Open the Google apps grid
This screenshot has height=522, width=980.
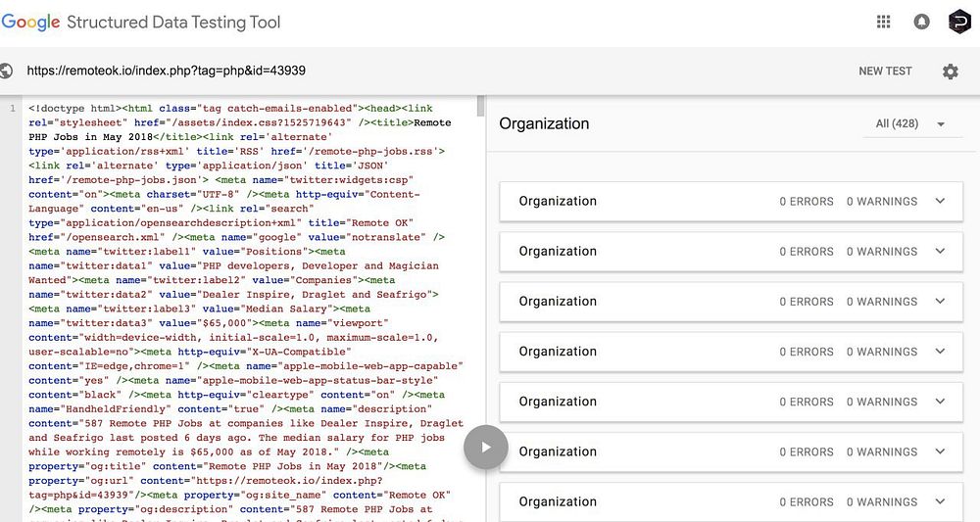click(884, 22)
